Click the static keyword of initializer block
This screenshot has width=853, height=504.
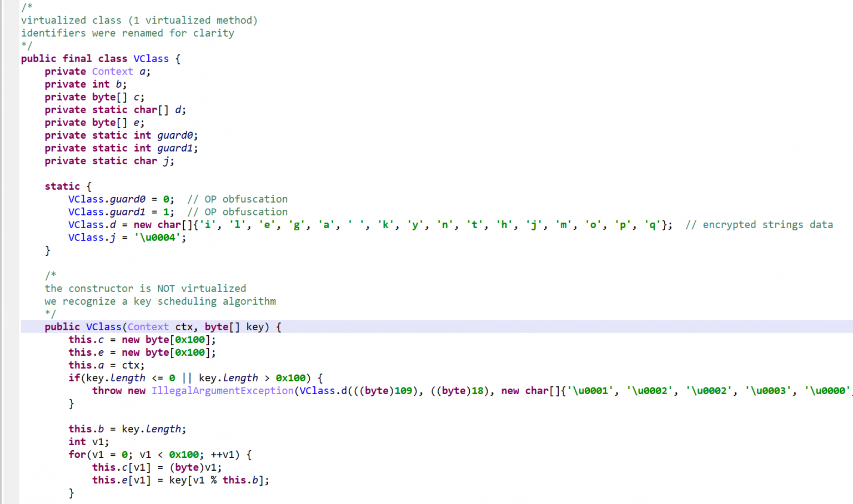(x=62, y=186)
